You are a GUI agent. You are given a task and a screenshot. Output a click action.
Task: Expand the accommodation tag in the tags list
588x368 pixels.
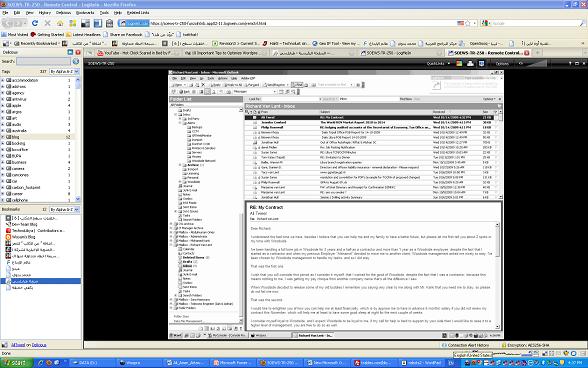3,80
